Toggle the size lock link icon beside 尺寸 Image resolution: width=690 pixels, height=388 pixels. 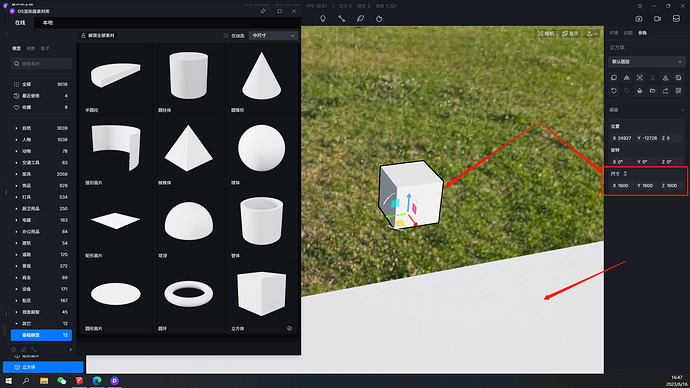[x=625, y=174]
